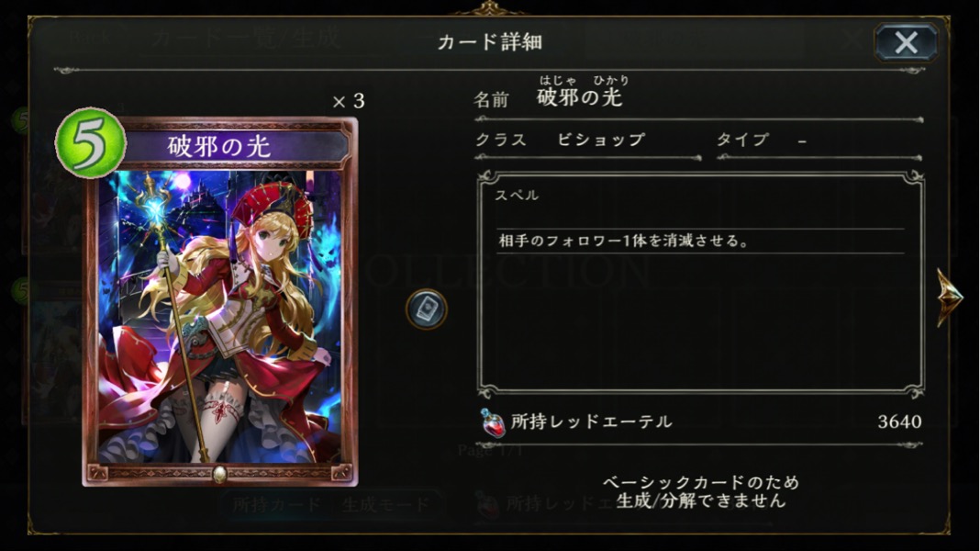Select the card name 破邪の光 in details
Viewport: 980px width, 551px height.
[579, 97]
